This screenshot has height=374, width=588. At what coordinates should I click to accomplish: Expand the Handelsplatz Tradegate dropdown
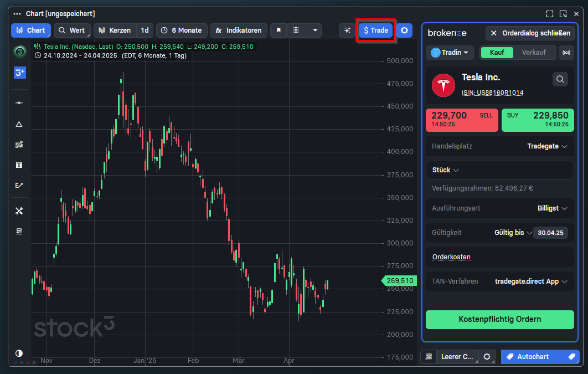546,146
